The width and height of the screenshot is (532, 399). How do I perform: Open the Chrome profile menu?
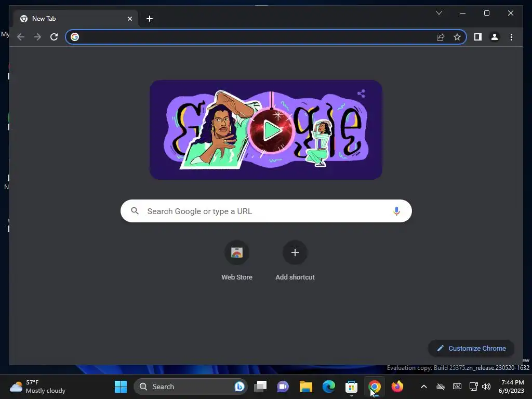(x=495, y=37)
